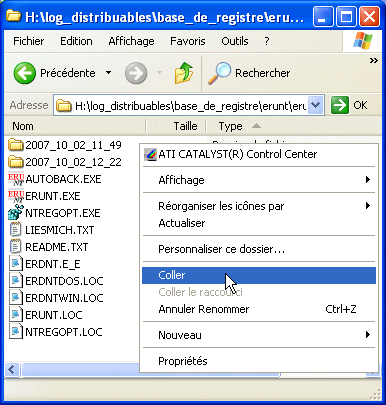
Task: Choose Personnaliser ce dossier… in the menu
Action: point(259,249)
